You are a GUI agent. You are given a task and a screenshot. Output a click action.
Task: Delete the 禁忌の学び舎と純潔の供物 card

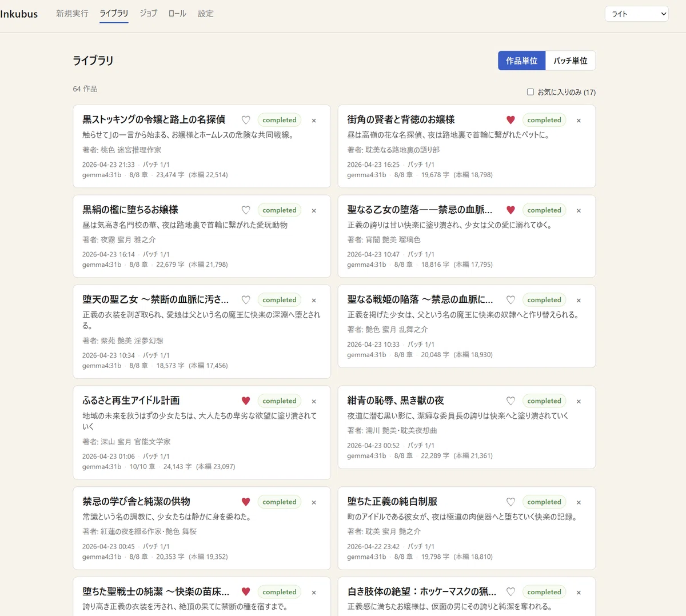pyautogui.click(x=314, y=503)
